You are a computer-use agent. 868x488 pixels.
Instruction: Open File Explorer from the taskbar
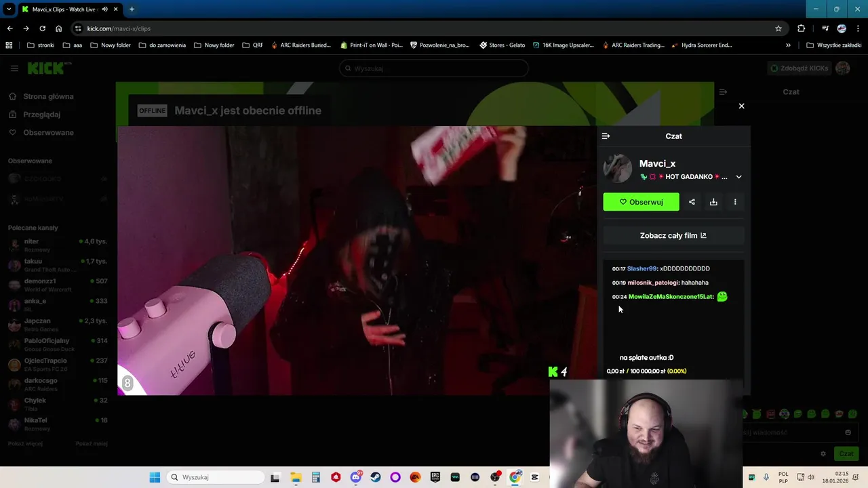click(296, 477)
